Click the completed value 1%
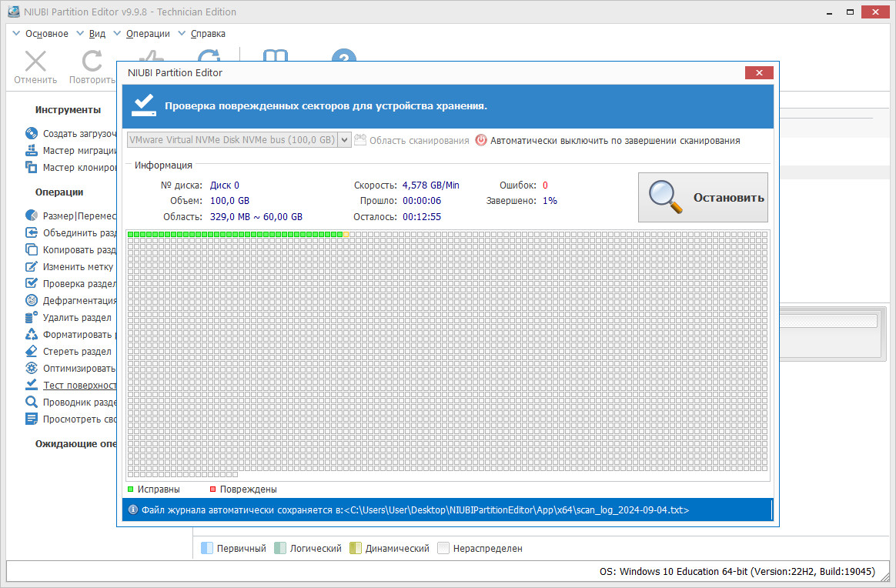896x588 pixels. [x=550, y=201]
